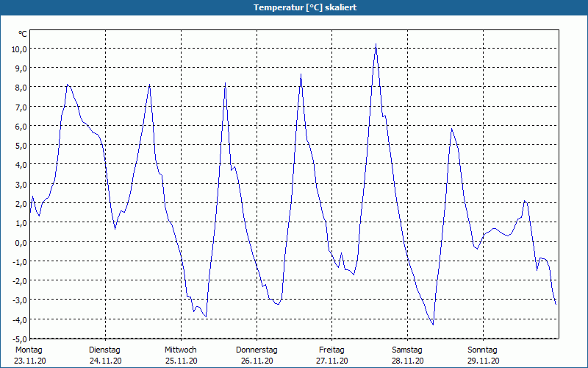Click the 2,0 y-axis value
This screenshot has height=368, width=588.
tap(21, 204)
